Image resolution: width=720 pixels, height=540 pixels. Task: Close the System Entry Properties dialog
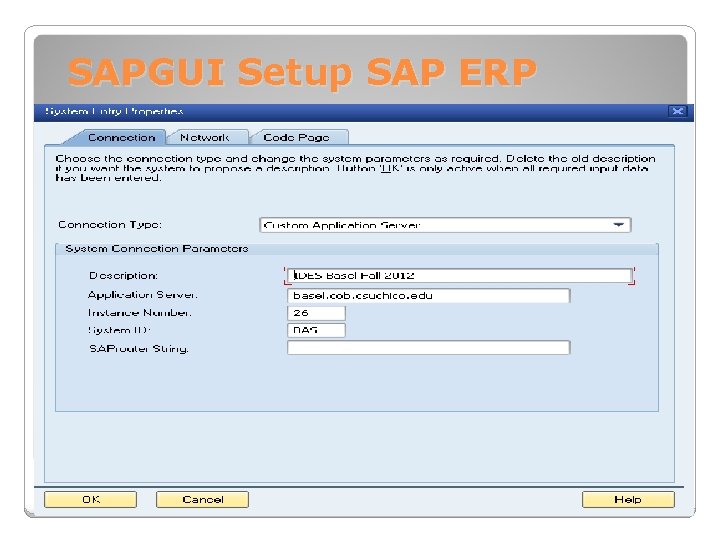pos(677,111)
